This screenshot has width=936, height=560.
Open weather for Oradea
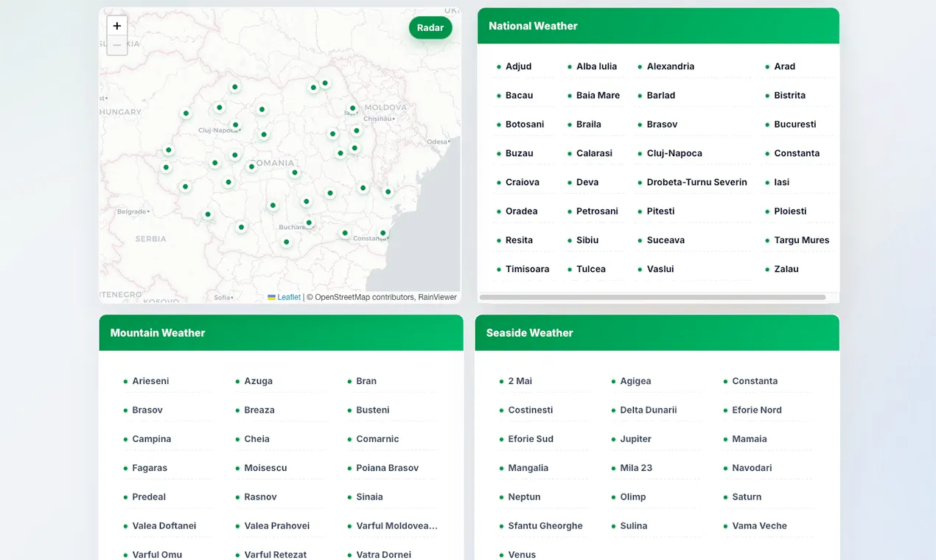coord(522,211)
